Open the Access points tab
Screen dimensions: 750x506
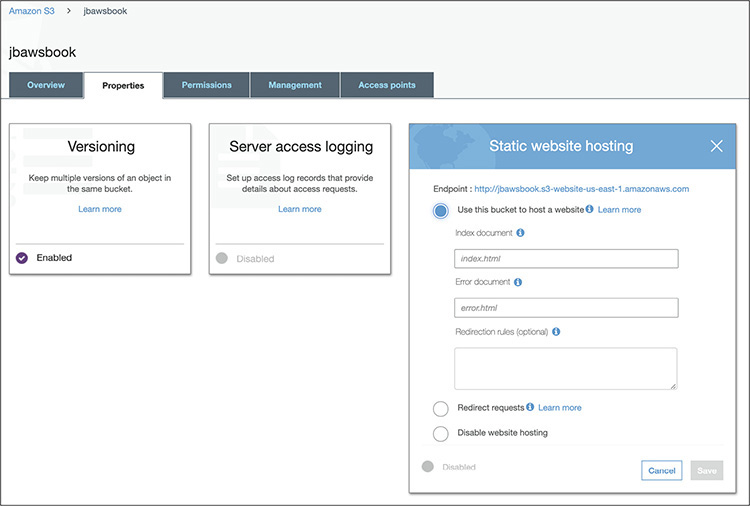(387, 85)
